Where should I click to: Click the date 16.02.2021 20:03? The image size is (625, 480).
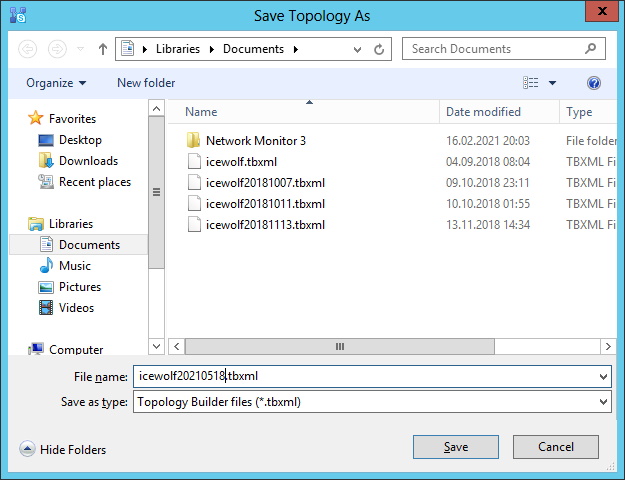[487, 141]
